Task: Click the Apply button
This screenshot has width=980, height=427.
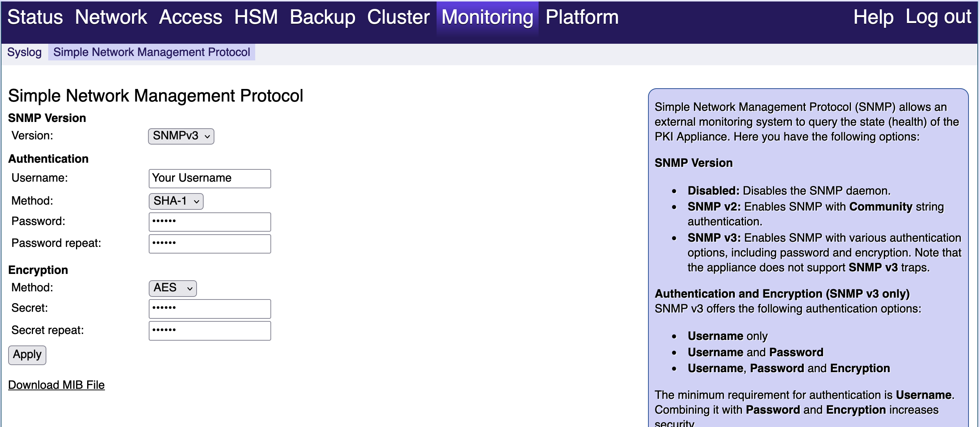Action: [x=27, y=354]
